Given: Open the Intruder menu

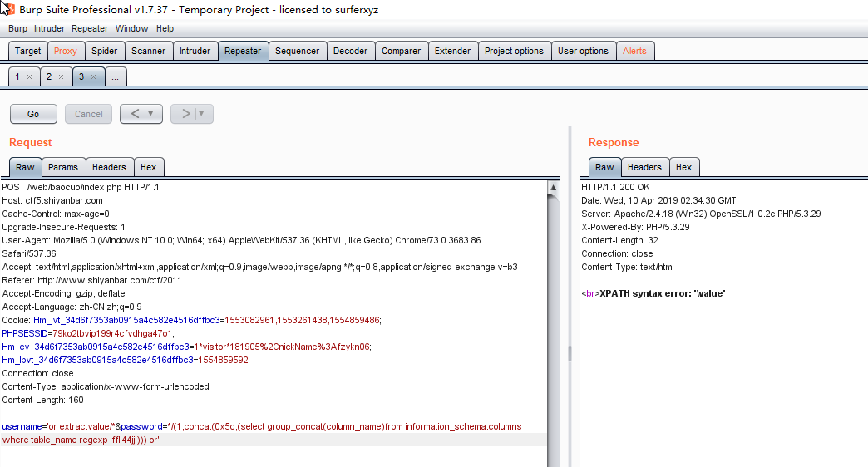Looking at the screenshot, I should [x=49, y=28].
